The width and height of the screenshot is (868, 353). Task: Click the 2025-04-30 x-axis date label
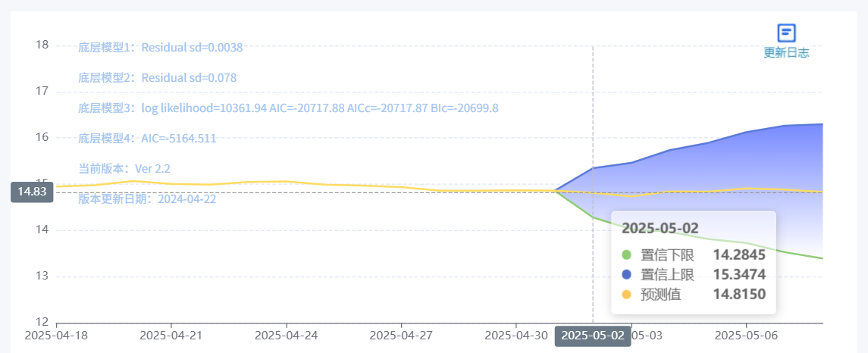pyautogui.click(x=516, y=336)
